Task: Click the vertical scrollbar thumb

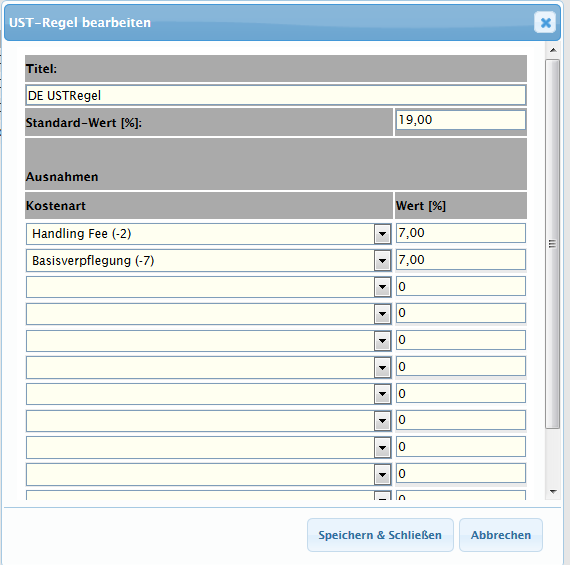Action: click(553, 244)
